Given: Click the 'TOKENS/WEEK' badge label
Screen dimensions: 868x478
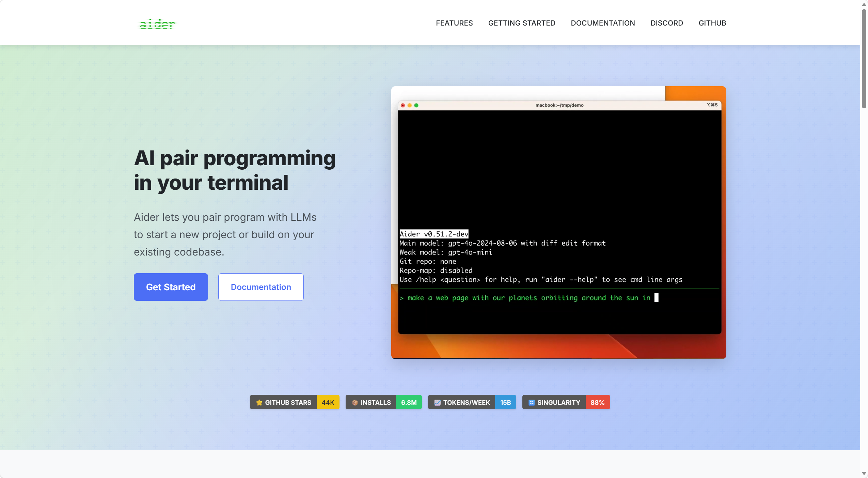Looking at the screenshot, I should click(467, 402).
